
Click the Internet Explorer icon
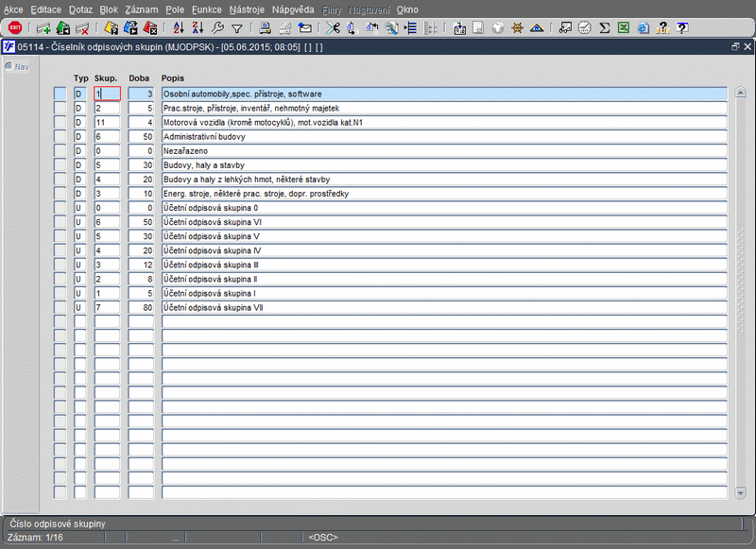click(x=644, y=28)
